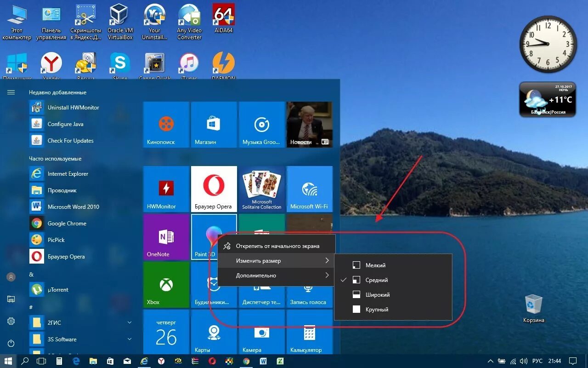Open Task View on taskbar
The image size is (588, 368).
click(x=42, y=361)
